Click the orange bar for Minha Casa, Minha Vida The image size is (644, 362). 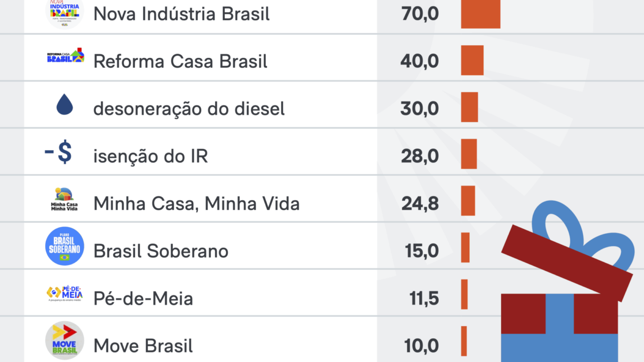coord(468,201)
